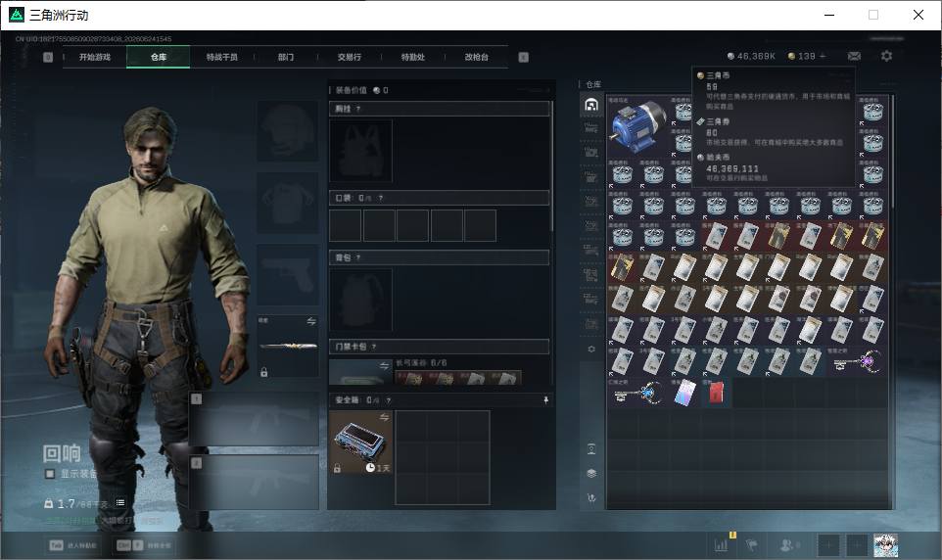Click the red fuel canister item
The width and height of the screenshot is (942, 560).
716,393
